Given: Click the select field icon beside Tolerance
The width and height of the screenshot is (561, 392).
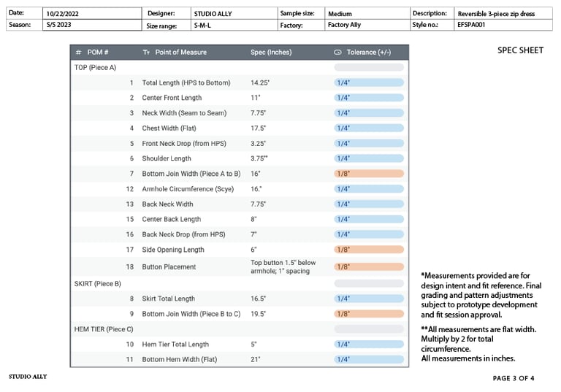Looking at the screenshot, I should [337, 53].
